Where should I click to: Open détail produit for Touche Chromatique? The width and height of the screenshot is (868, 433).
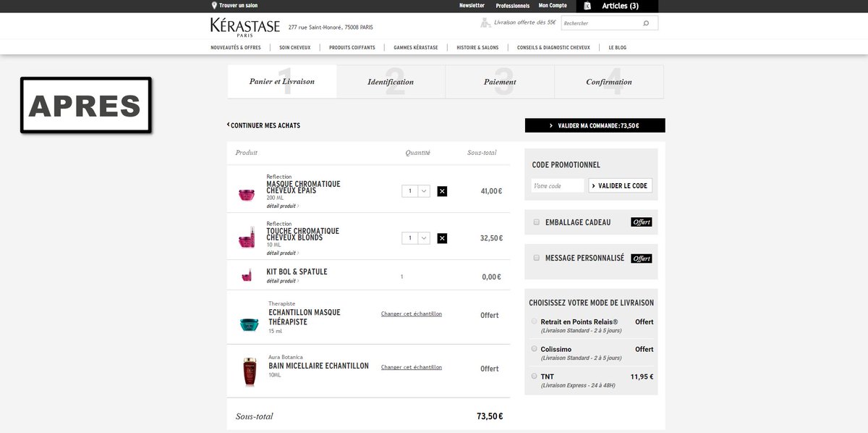tap(282, 253)
